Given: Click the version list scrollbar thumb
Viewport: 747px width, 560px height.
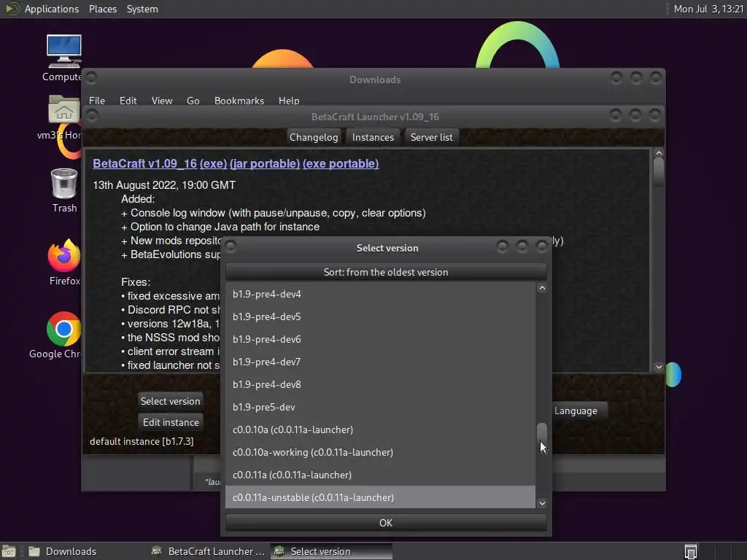Looking at the screenshot, I should [x=542, y=435].
